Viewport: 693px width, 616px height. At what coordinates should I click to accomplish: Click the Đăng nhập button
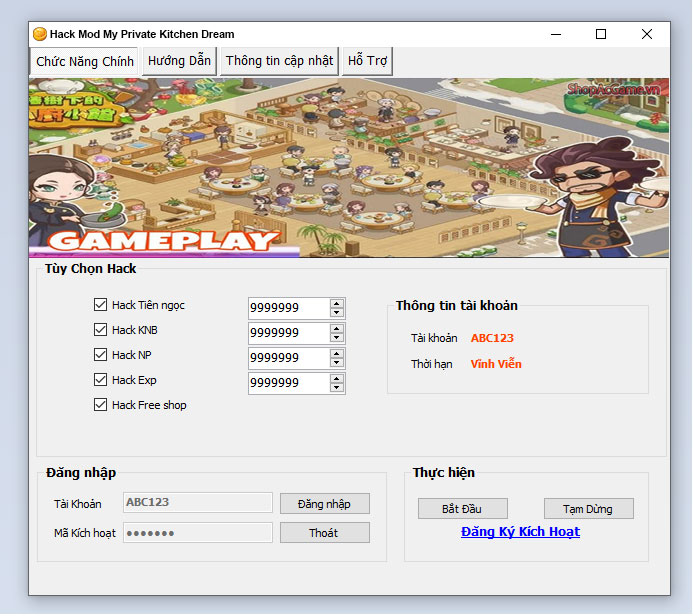pyautogui.click(x=325, y=504)
